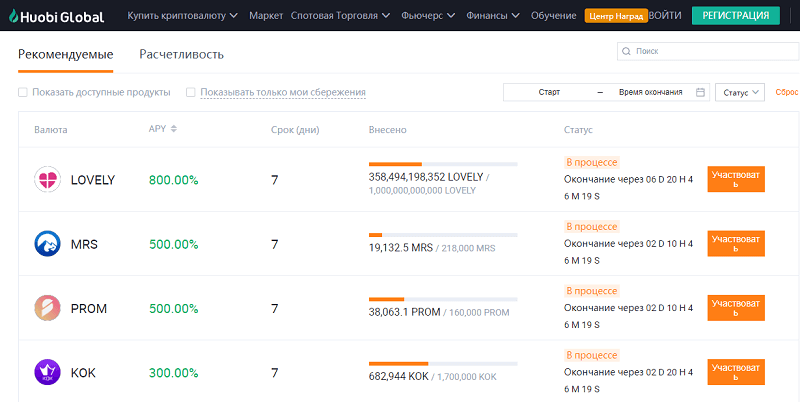Screen dimensions: 800x402
Task: Open the 'Обучение' menu item
Action: coord(554,16)
